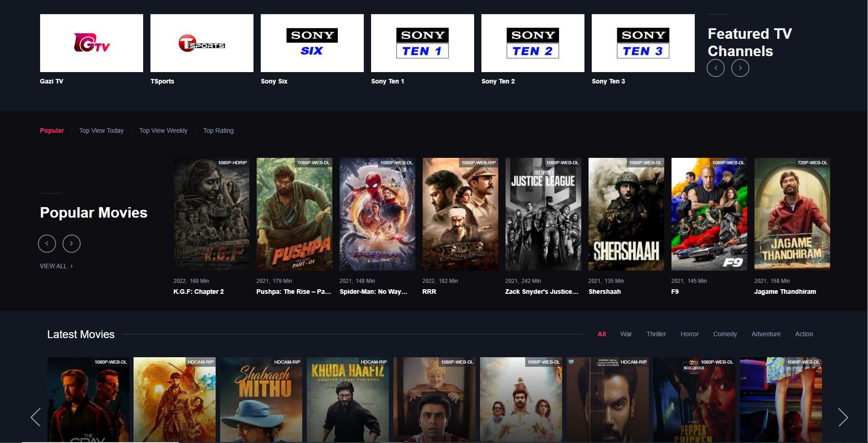Click VIEW ALL popular movies link
The image size is (868, 443).
click(x=57, y=266)
